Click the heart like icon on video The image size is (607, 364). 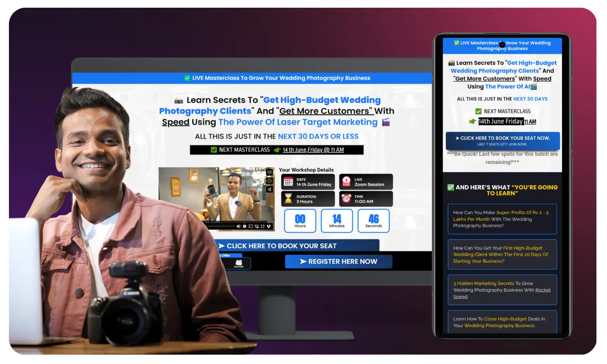pos(269,172)
